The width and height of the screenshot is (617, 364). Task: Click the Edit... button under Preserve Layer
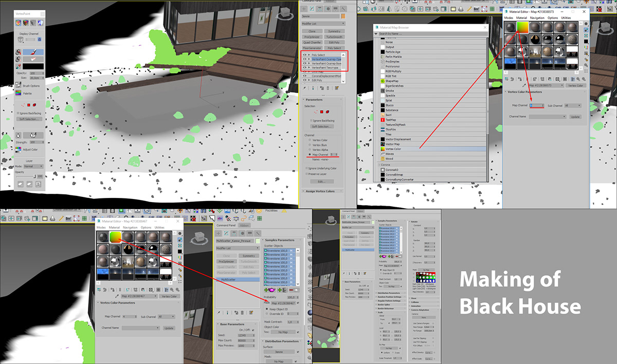click(322, 181)
